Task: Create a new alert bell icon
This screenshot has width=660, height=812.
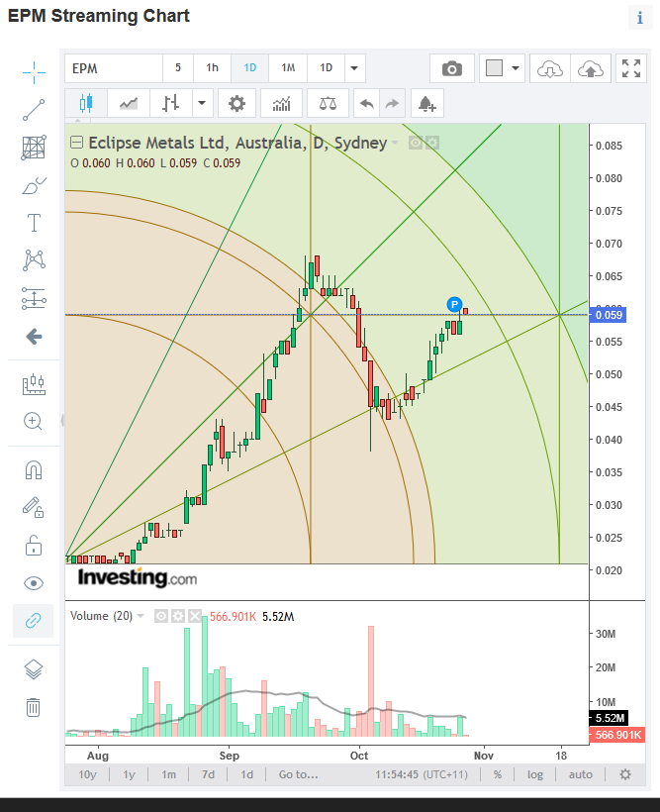Action: tap(427, 103)
